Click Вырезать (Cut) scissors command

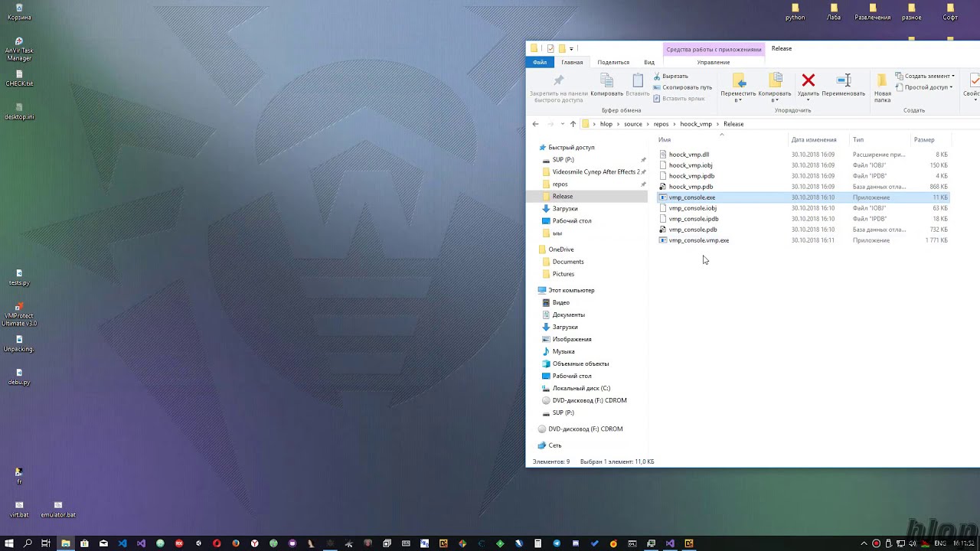pos(671,76)
